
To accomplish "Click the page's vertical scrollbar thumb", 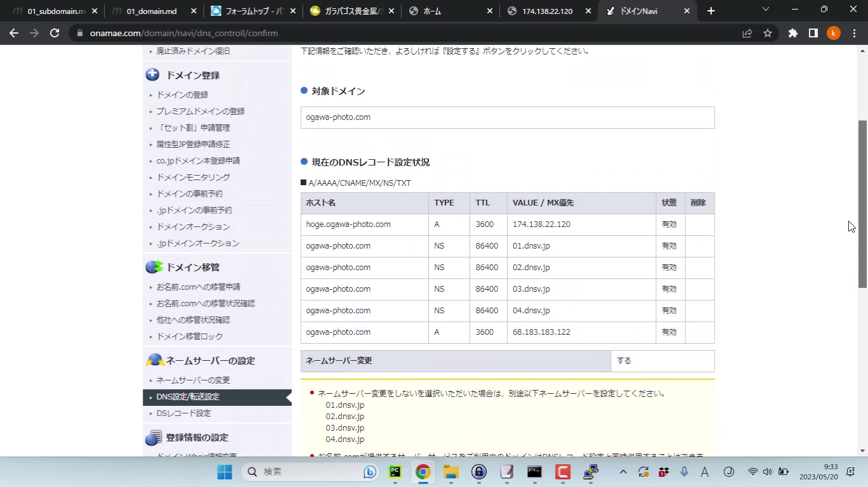I will [862, 203].
